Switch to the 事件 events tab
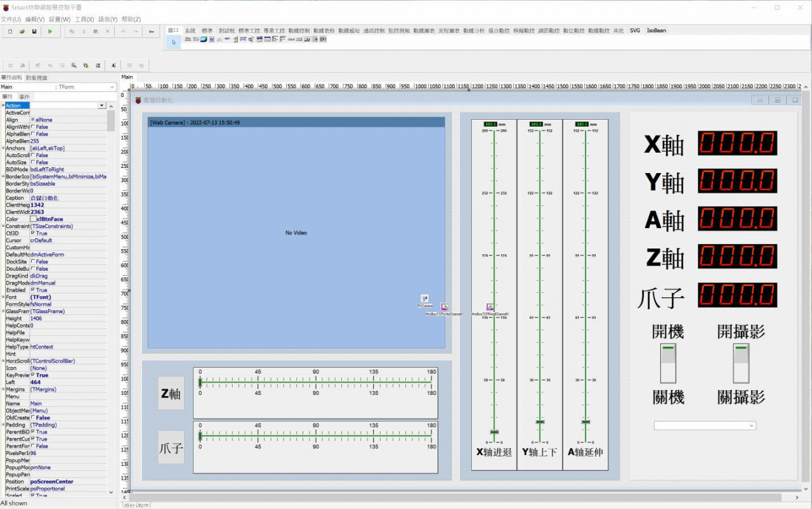 coord(25,96)
